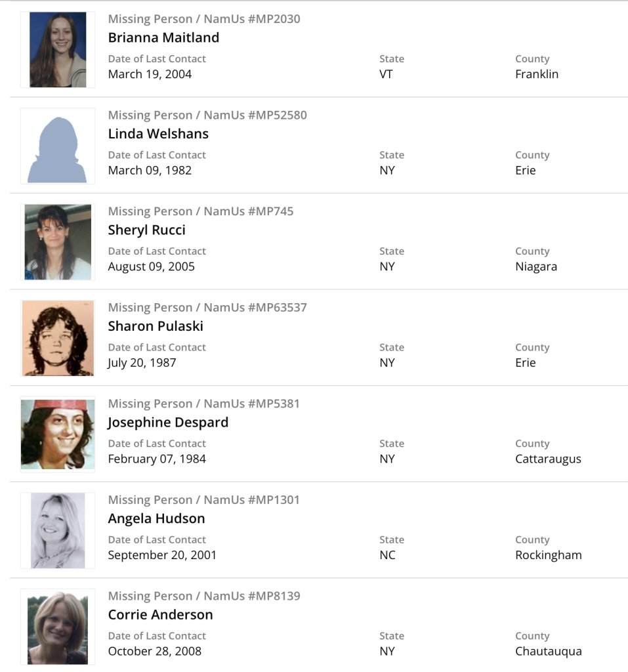Open Brianna Maitland's photo thumbnail
The width and height of the screenshot is (628, 672).
coord(58,50)
